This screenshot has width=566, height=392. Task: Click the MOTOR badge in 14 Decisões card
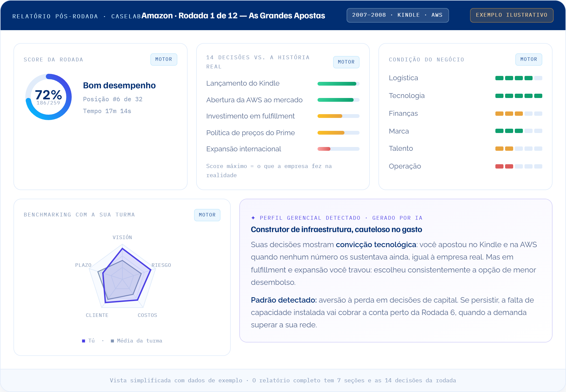click(x=346, y=62)
